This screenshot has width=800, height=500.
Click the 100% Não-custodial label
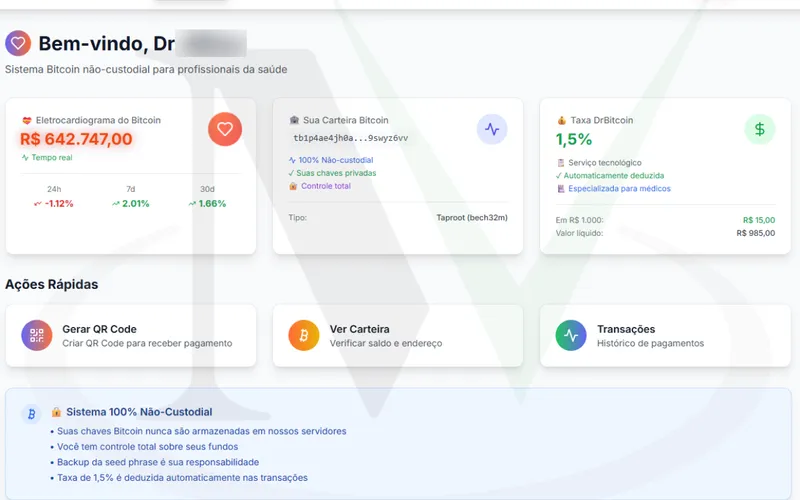point(336,160)
